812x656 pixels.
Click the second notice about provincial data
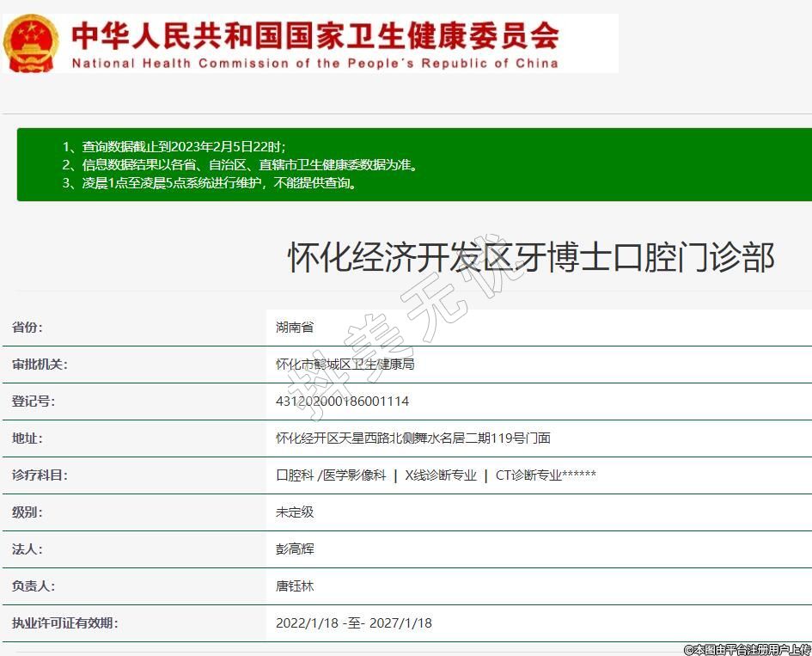(241, 165)
